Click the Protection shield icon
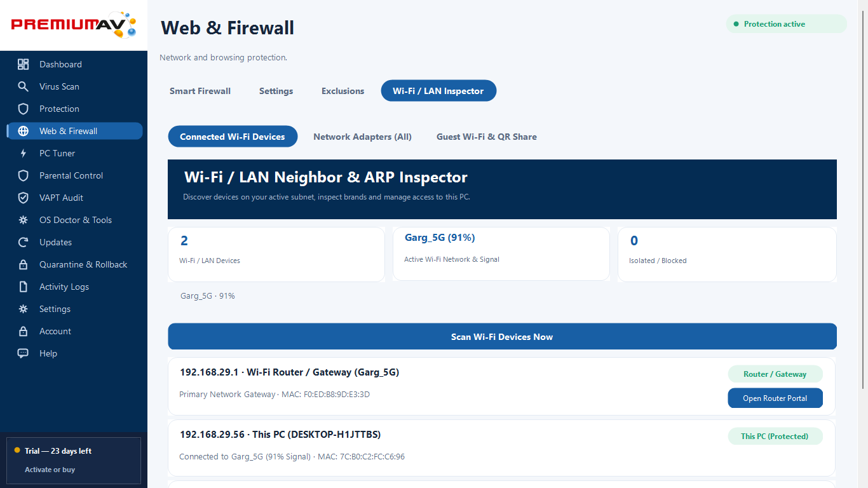The image size is (868, 488). 24,109
